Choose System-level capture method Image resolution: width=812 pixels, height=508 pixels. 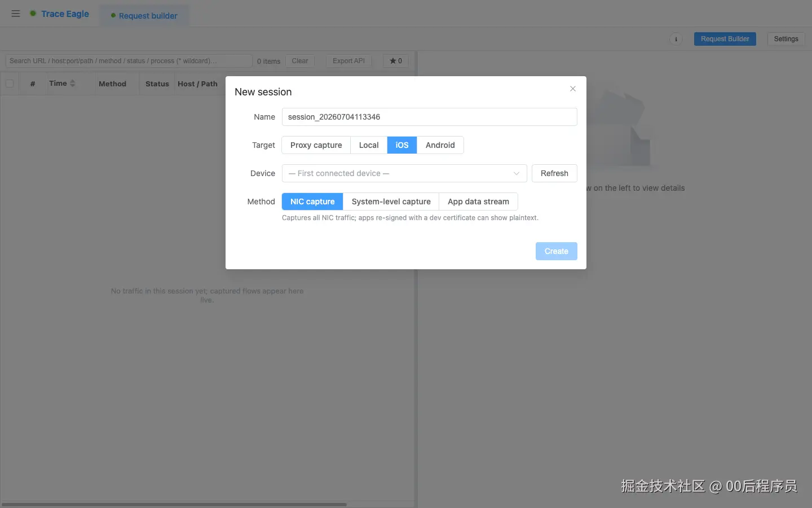pyautogui.click(x=391, y=202)
